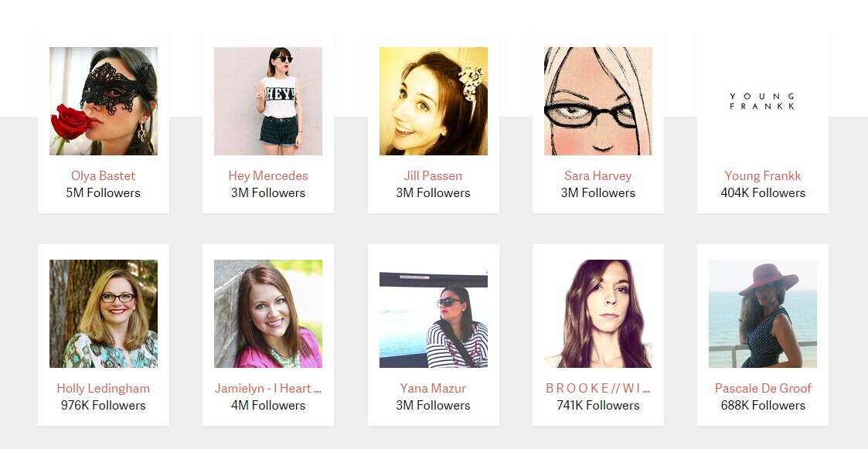Visit the Pascale De Groof name link
The image size is (868, 449).
click(x=763, y=389)
